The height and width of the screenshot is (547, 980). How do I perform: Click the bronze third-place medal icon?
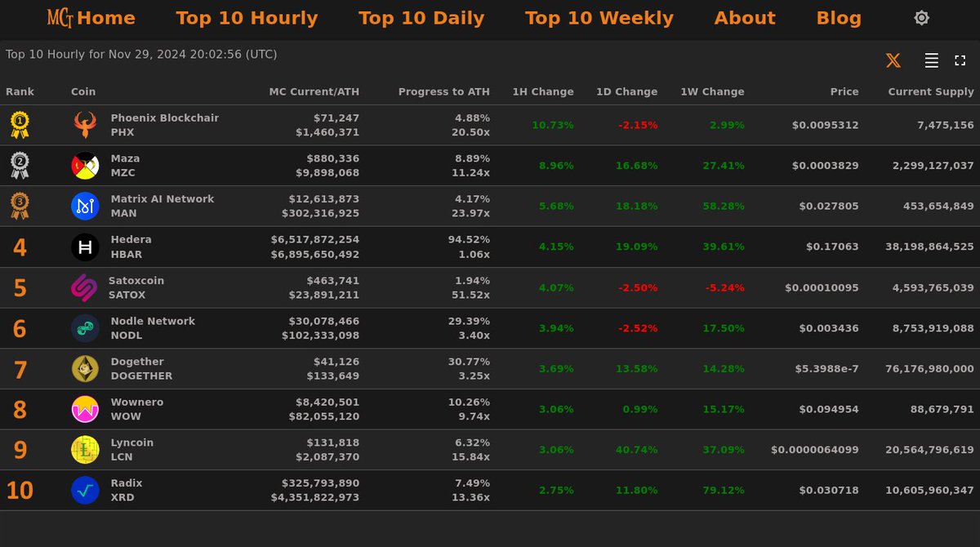20,206
